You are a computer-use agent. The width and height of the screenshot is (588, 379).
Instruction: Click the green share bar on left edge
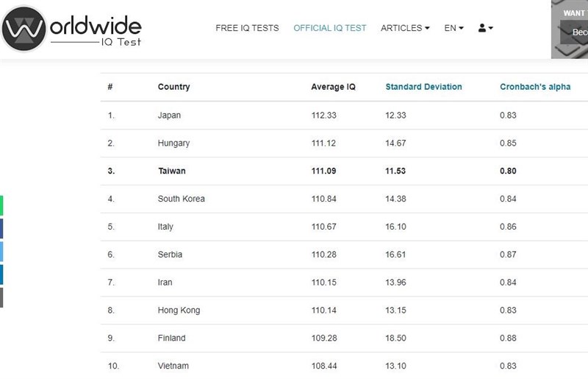[1, 205]
